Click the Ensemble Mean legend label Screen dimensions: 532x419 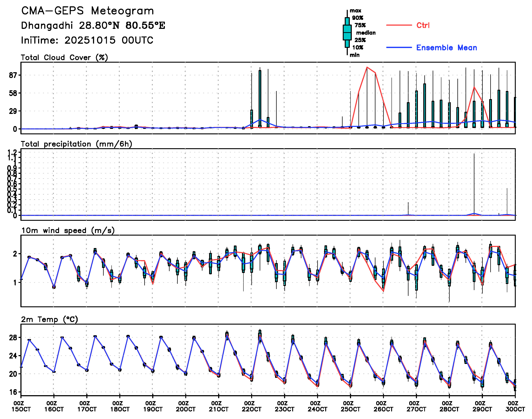coord(446,48)
